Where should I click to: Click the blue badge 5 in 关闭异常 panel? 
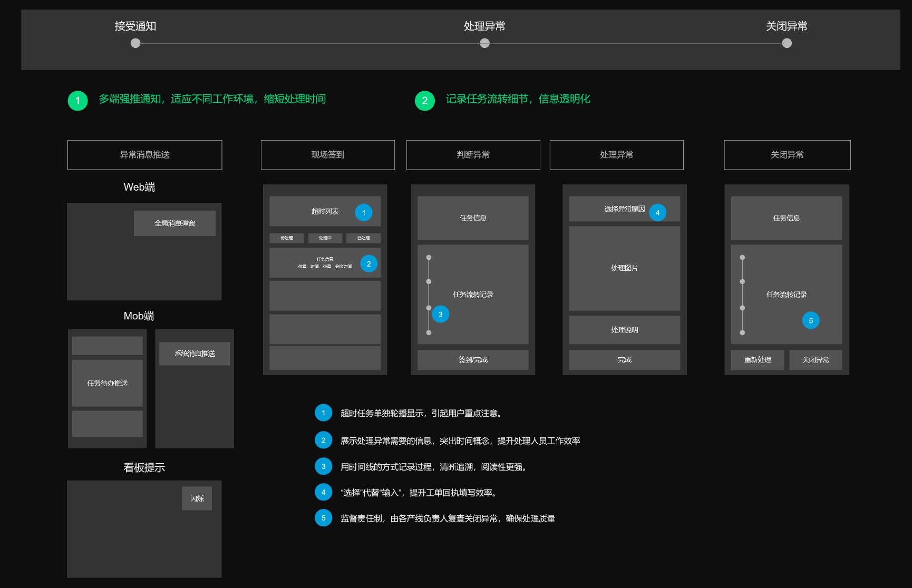coord(811,320)
